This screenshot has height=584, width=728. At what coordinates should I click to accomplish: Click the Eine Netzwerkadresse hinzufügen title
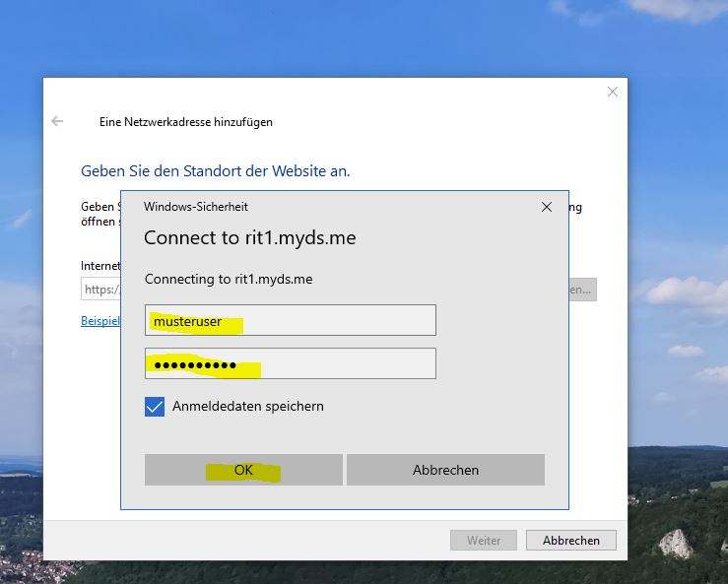(x=186, y=122)
